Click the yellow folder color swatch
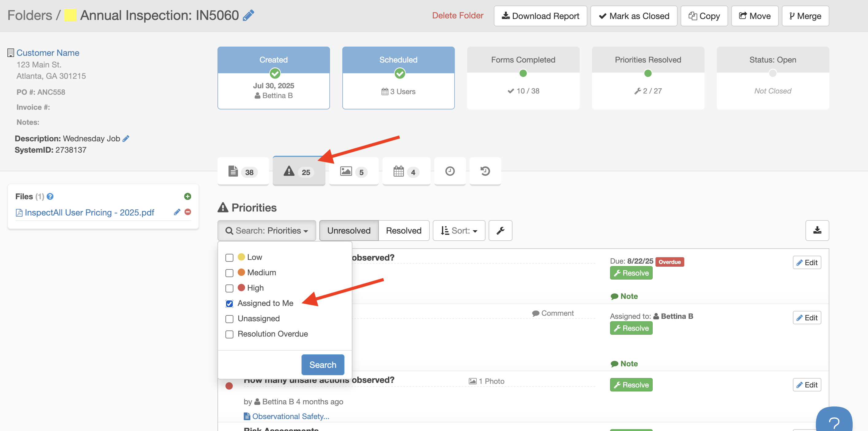Image resolution: width=868 pixels, height=431 pixels. [71, 16]
